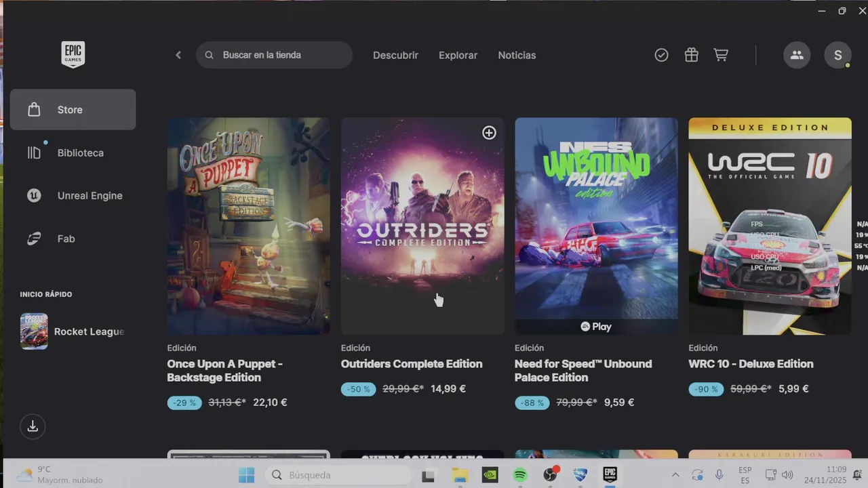Add Outriders to wishlist with plus icon
Screen dimensions: 868x488
[x=489, y=133]
